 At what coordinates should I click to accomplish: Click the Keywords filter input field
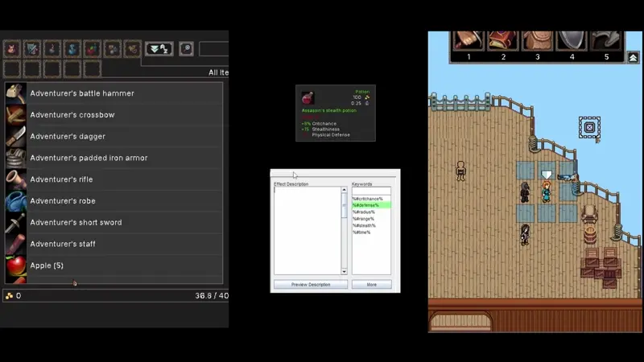click(x=371, y=191)
